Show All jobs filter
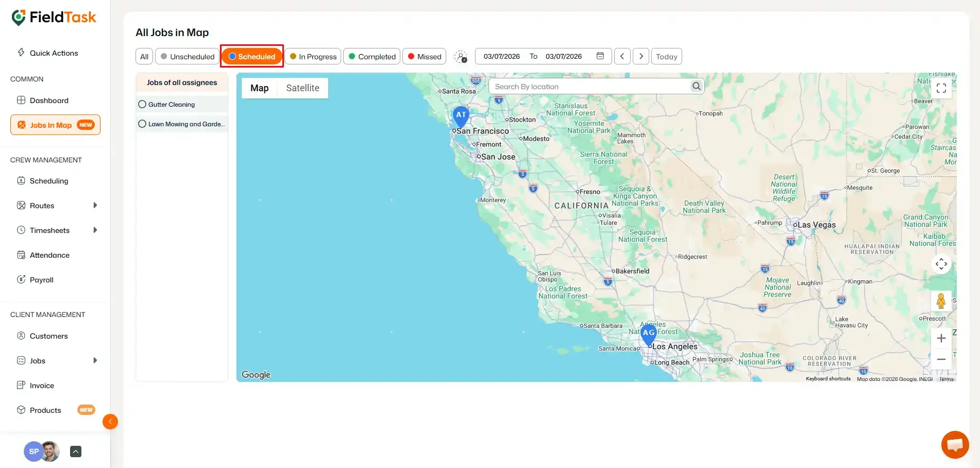The width and height of the screenshot is (980, 468). 144,56
